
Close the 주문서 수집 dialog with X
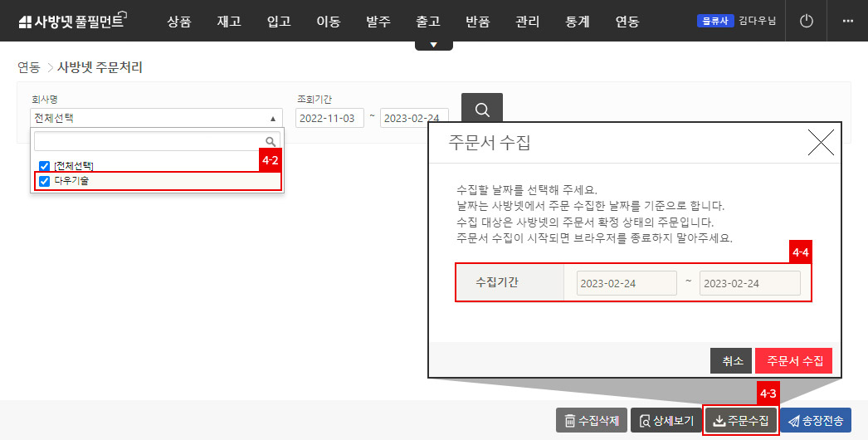[820, 143]
